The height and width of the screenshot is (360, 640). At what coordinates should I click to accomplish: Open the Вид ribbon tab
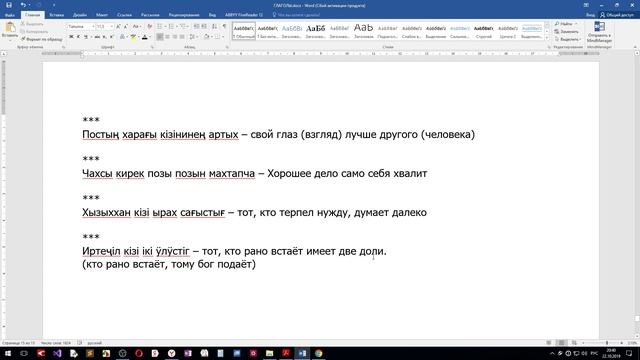click(x=212, y=15)
